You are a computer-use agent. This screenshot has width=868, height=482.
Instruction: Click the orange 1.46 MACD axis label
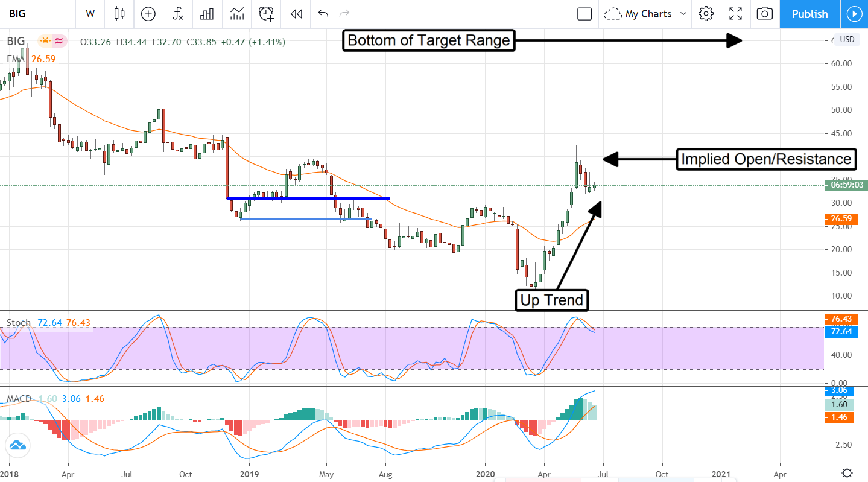pyautogui.click(x=839, y=417)
